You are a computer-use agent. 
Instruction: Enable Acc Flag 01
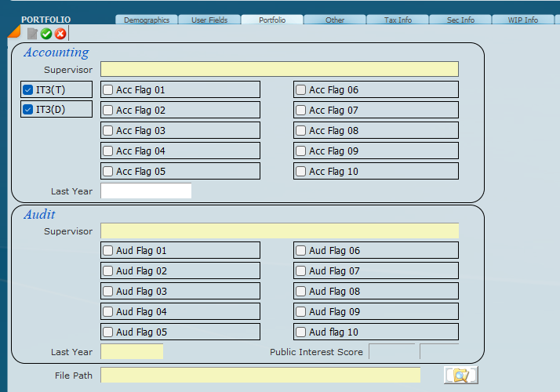pyautogui.click(x=108, y=90)
